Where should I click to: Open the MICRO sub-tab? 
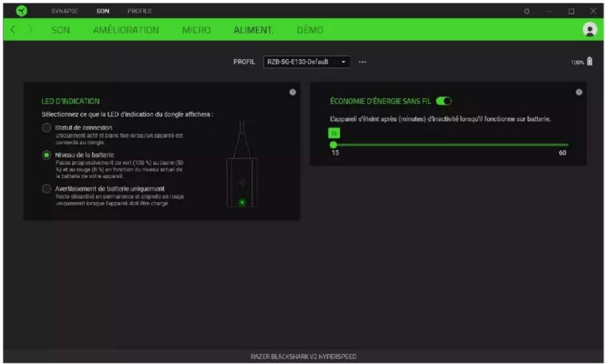pyautogui.click(x=196, y=30)
